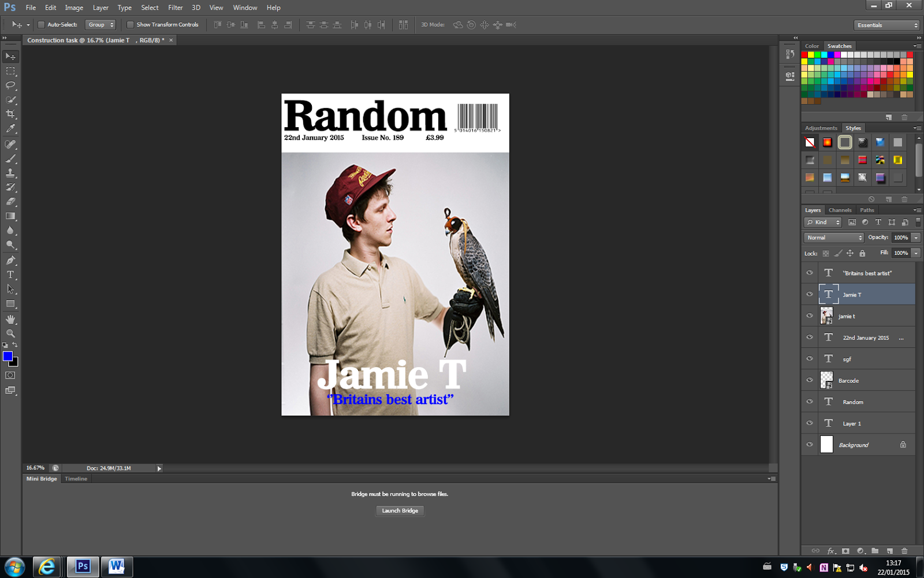Open the Layers panel options menu
924x578 pixels.
pyautogui.click(x=917, y=210)
